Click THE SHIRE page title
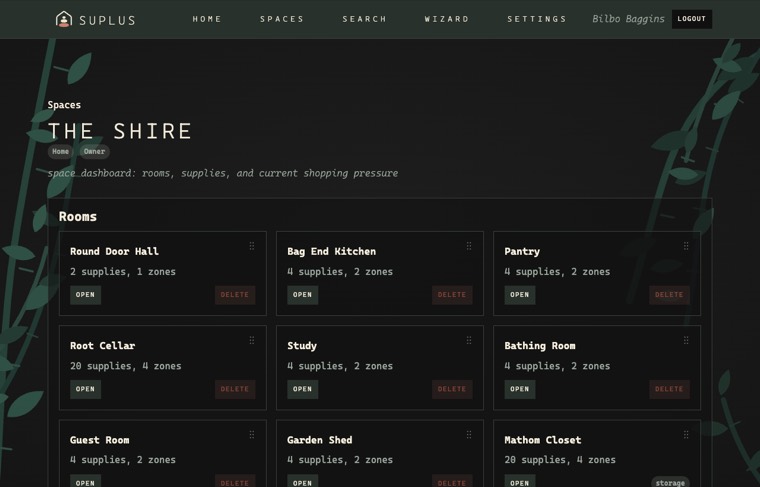Viewport: 760px width, 487px height. (120, 131)
